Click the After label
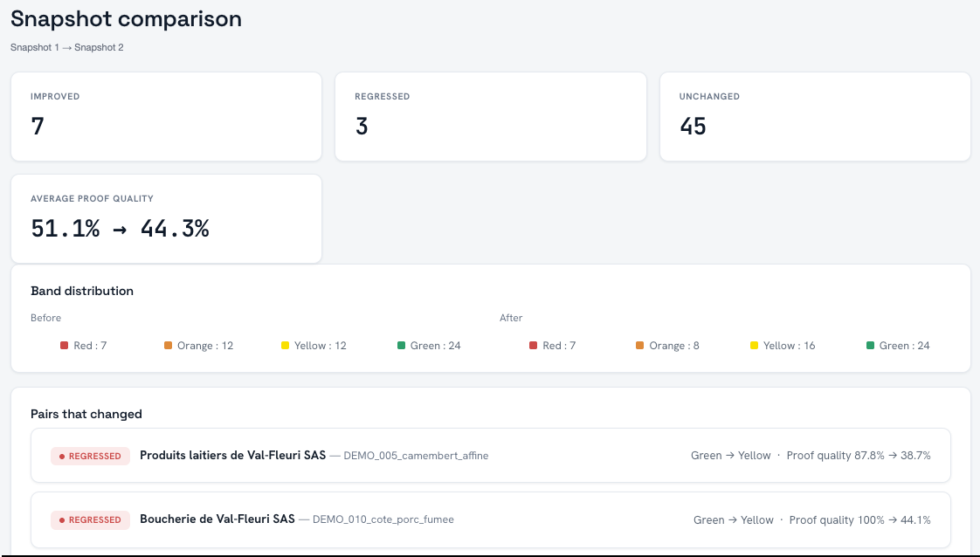 [x=511, y=318]
